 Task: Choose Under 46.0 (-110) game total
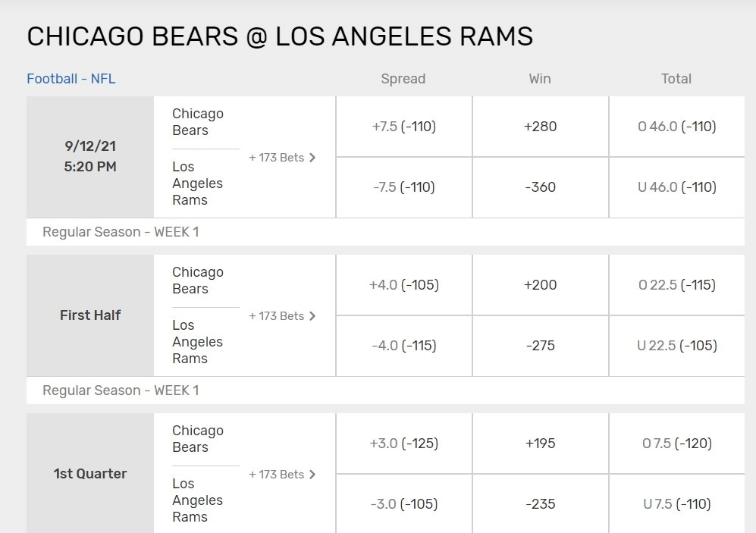(x=677, y=187)
